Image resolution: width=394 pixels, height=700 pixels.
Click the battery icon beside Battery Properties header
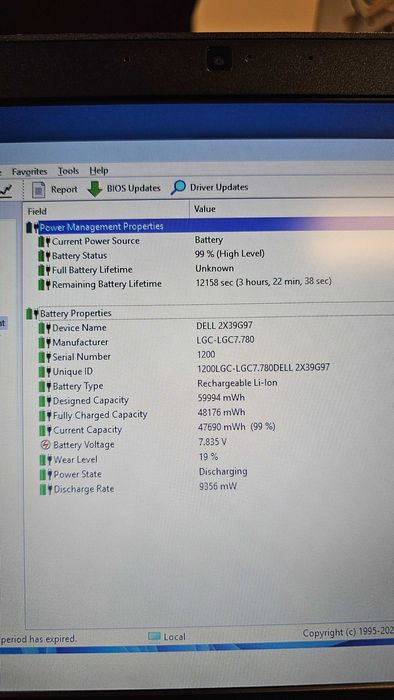[x=33, y=313]
